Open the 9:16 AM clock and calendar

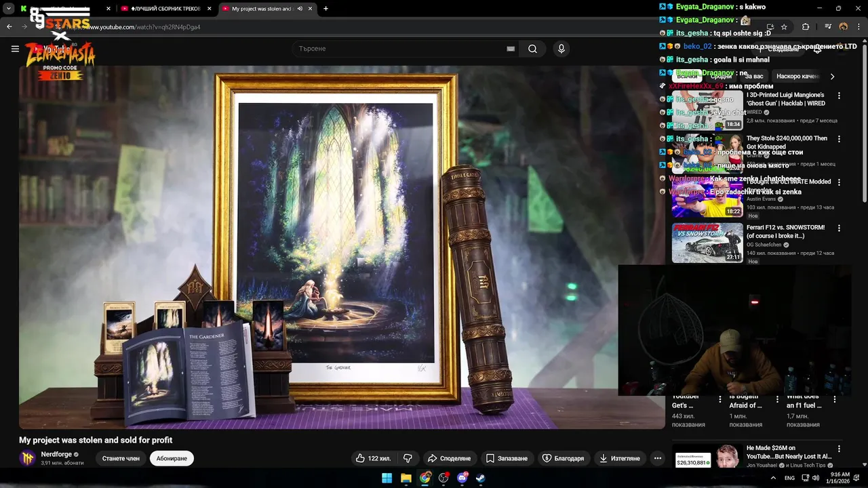840,478
